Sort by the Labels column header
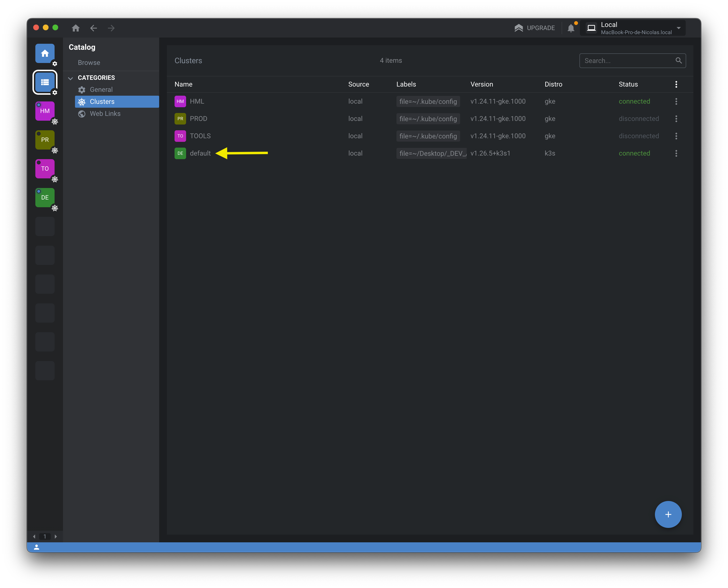Viewport: 728px width, 588px height. tap(406, 84)
